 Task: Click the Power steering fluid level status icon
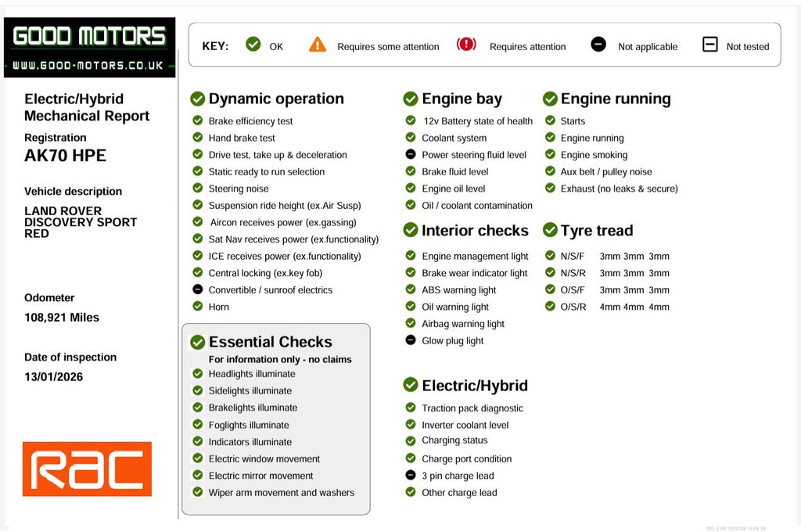[x=411, y=154]
